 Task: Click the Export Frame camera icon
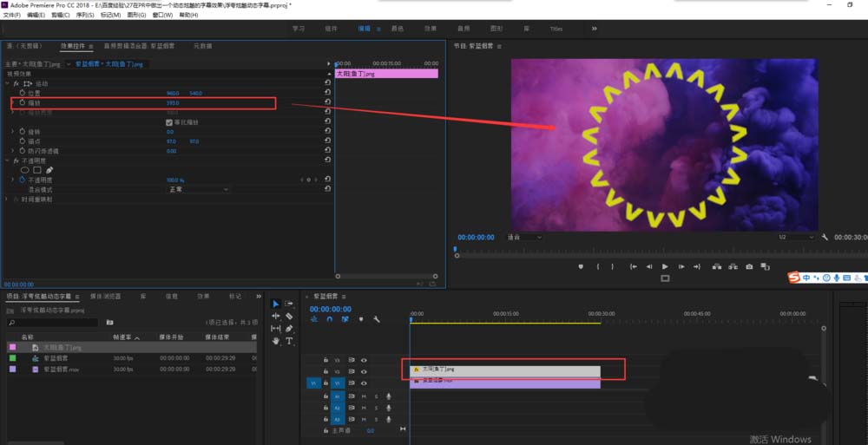coord(749,266)
